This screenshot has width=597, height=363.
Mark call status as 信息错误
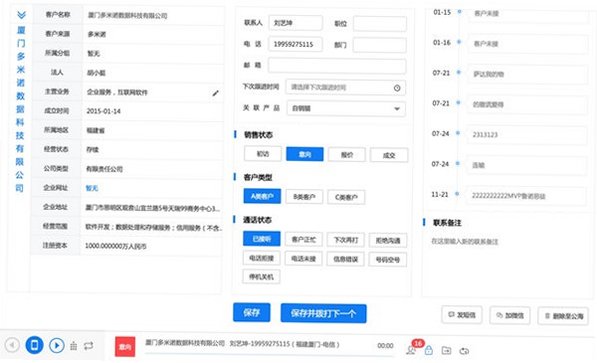coord(345,259)
